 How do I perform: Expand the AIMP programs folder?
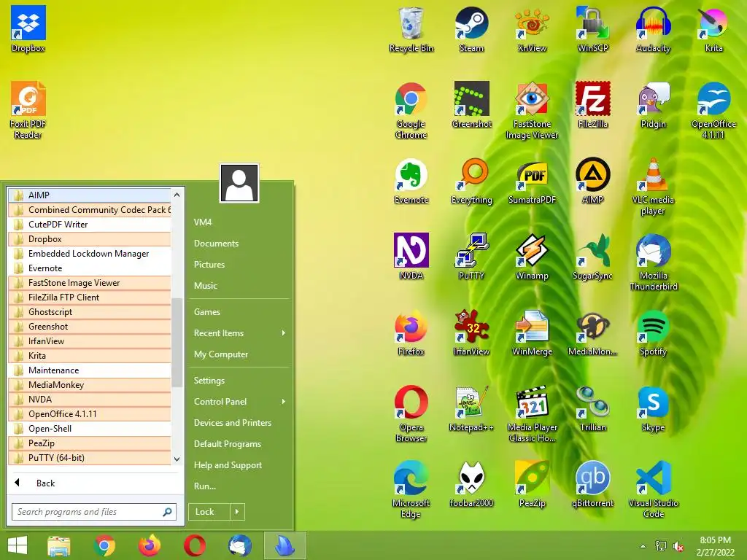coord(90,195)
